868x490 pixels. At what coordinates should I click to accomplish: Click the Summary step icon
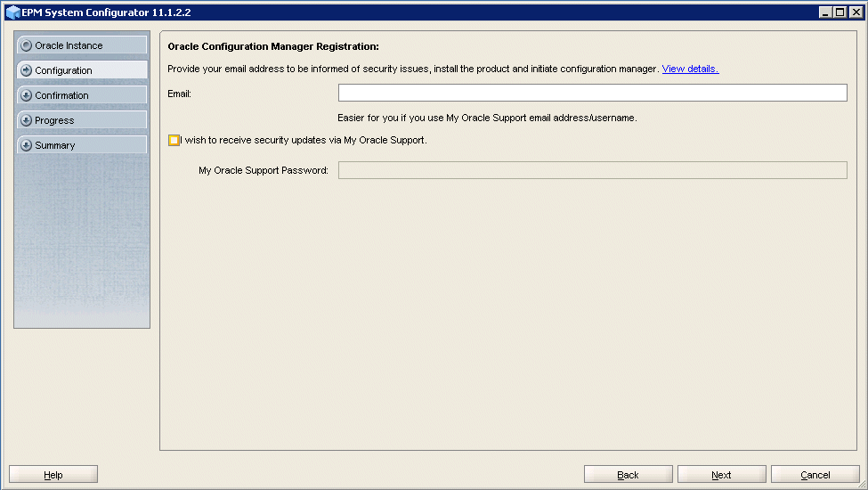(x=26, y=145)
